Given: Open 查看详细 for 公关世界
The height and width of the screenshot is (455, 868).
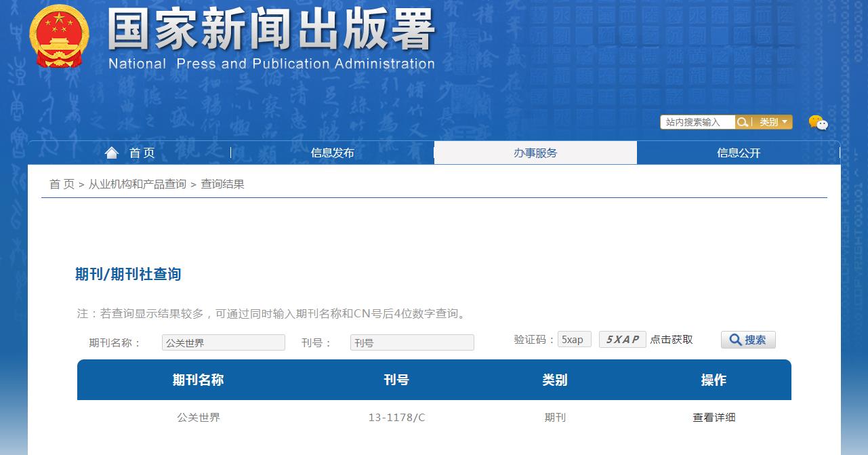Looking at the screenshot, I should click(714, 418).
